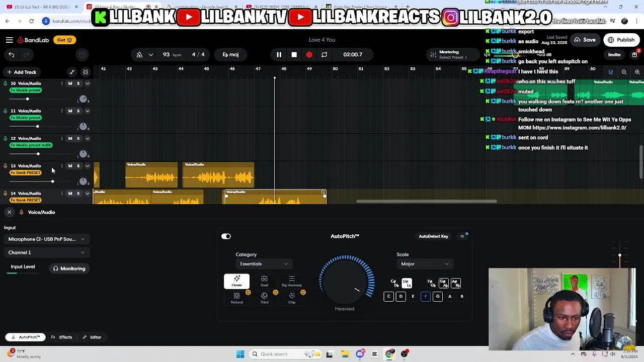Open the BandLab hamburger menu
This screenshot has width=644, height=362.
tap(10, 40)
